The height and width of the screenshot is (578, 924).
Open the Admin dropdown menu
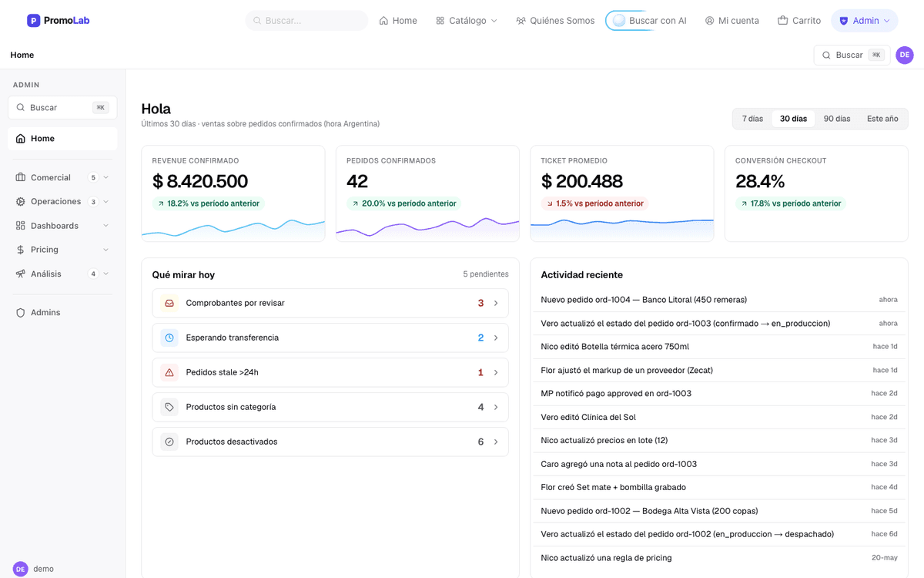[x=865, y=21]
